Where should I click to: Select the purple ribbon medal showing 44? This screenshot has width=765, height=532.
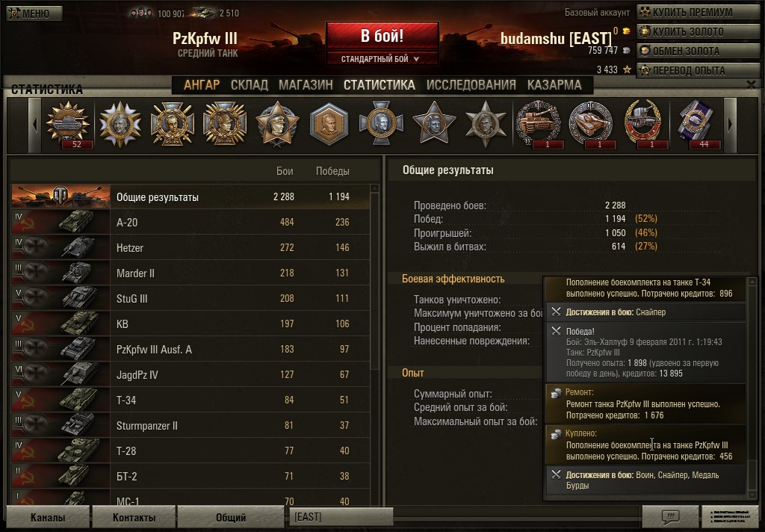696,124
